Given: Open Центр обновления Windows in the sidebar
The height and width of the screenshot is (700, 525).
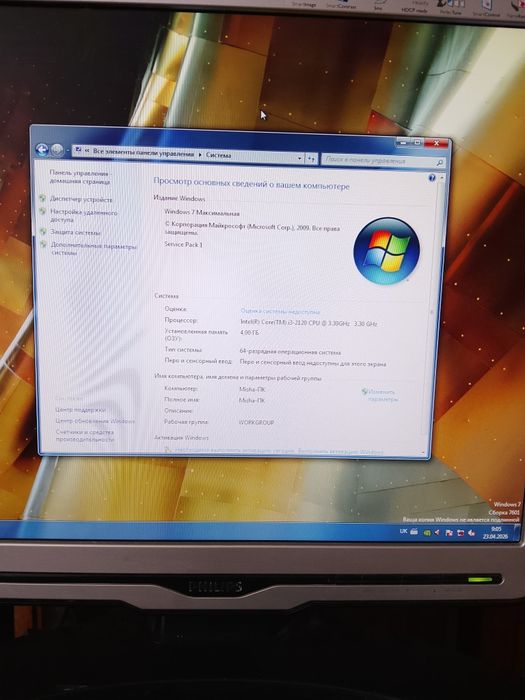Looking at the screenshot, I should point(95,421).
